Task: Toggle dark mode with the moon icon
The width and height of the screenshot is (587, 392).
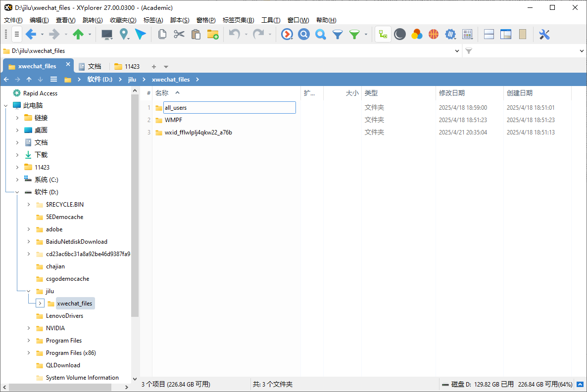Action: [399, 34]
